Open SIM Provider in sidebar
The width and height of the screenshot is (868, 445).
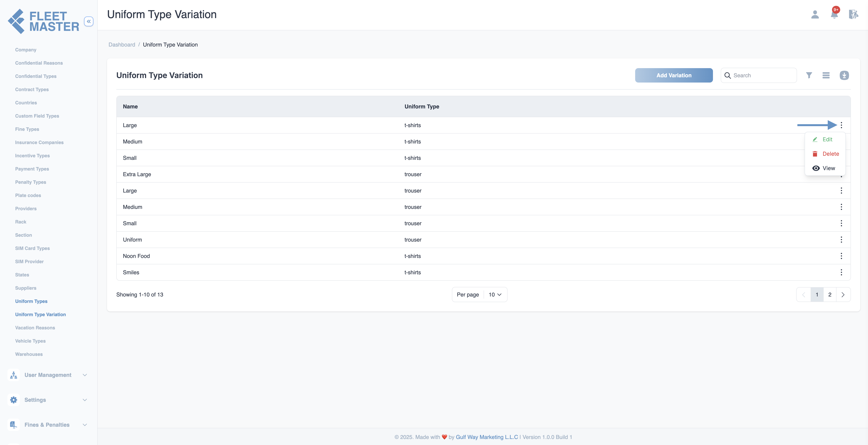click(x=29, y=261)
